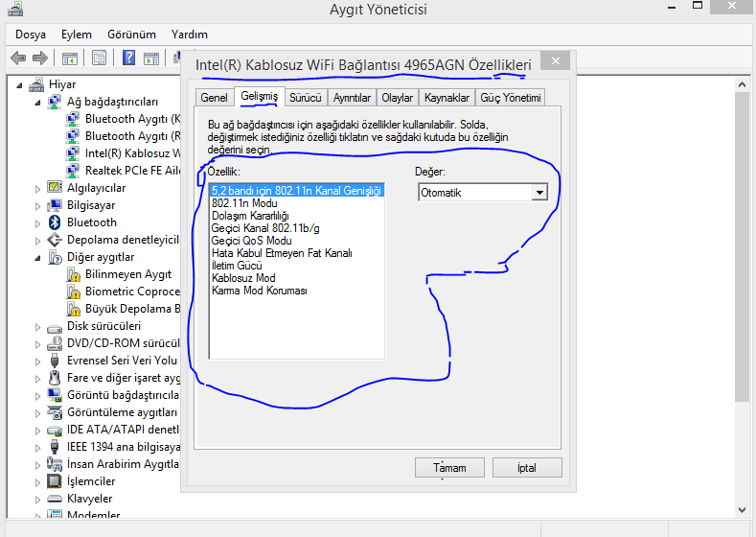The height and width of the screenshot is (537, 756).
Task: Click the Görüntüleme aygıtları camera icon
Action: [x=55, y=412]
